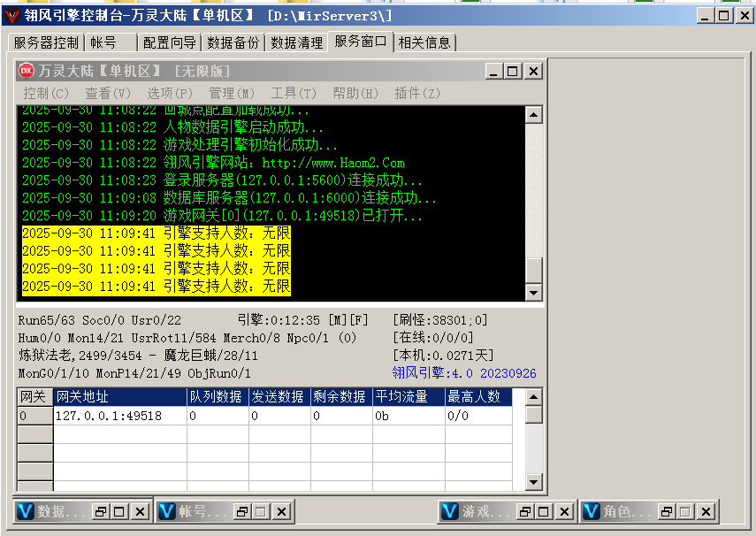Click the gateway table's scroll-down arrow
This screenshot has width=756, height=536.
(x=533, y=482)
